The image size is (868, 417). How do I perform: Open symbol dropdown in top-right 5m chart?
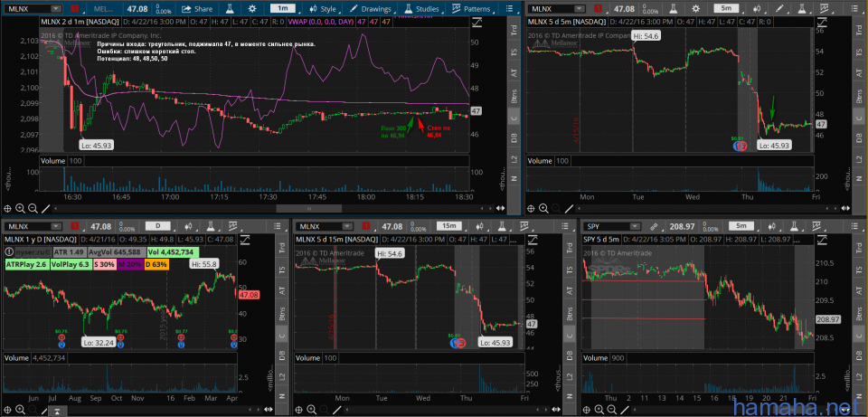click(579, 9)
